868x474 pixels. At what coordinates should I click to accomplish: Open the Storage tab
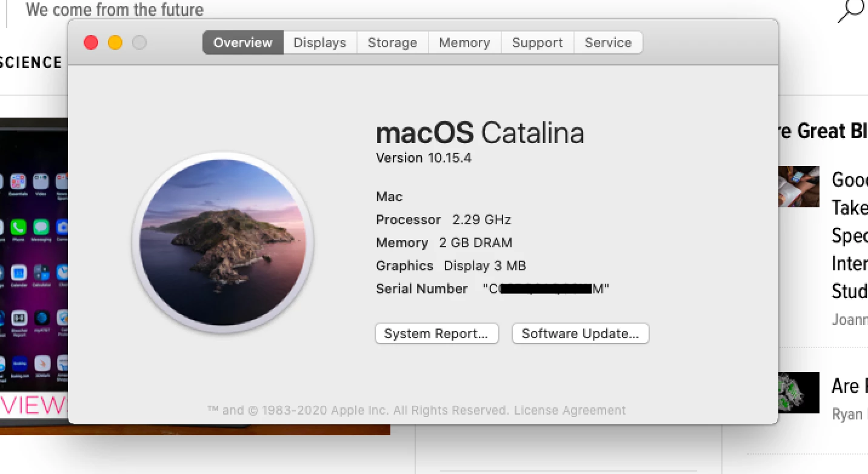[393, 42]
